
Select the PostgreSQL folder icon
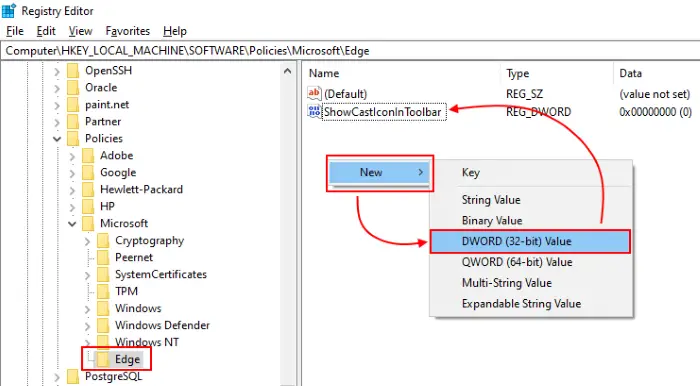73,376
